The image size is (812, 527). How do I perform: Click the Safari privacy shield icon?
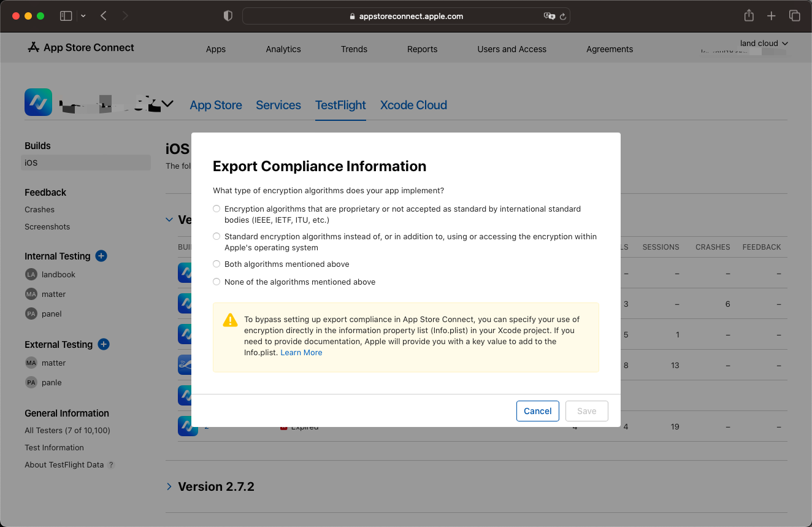coord(228,16)
